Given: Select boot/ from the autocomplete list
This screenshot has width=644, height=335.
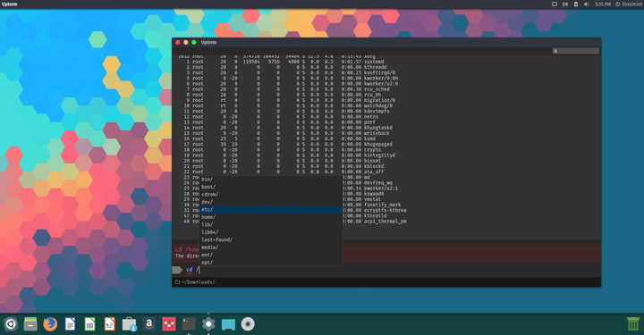Looking at the screenshot, I should (271, 187).
